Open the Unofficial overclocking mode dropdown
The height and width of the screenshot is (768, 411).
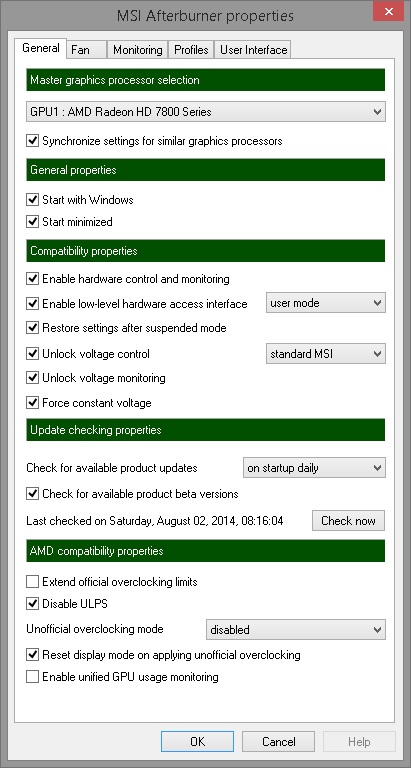[296, 629]
